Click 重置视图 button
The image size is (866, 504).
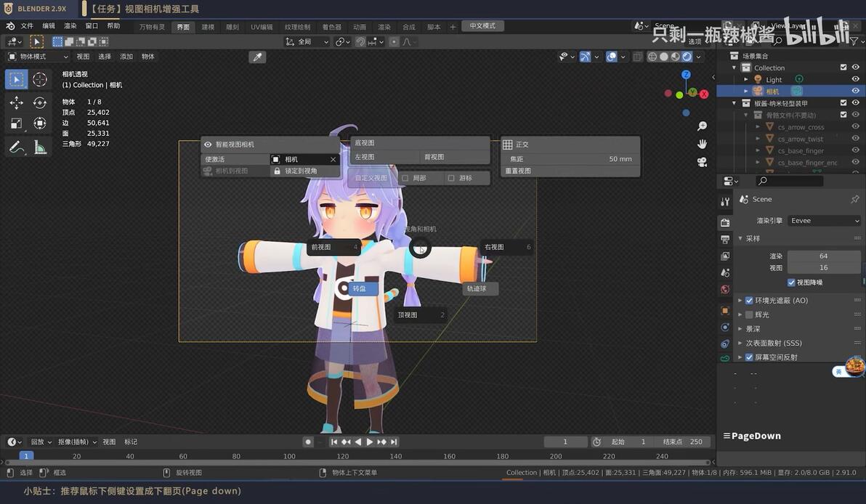click(x=570, y=171)
